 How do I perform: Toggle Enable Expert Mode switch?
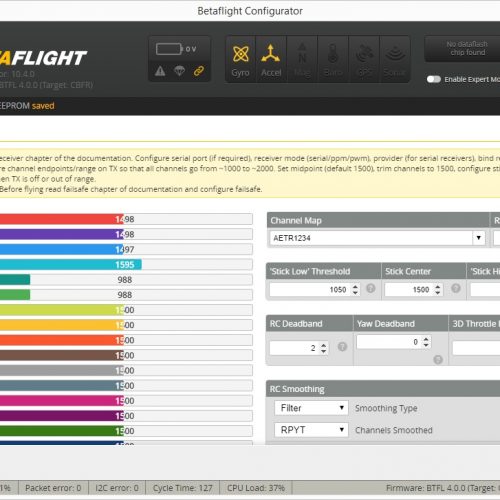click(x=434, y=79)
